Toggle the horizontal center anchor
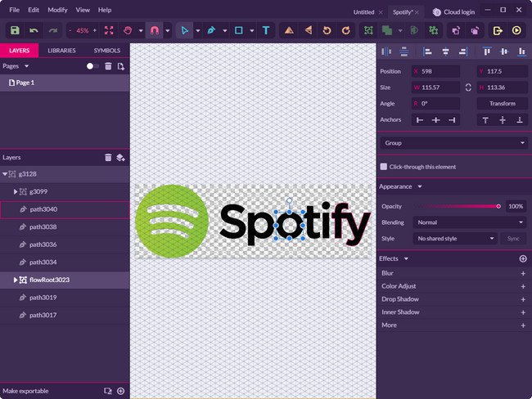 click(x=436, y=120)
